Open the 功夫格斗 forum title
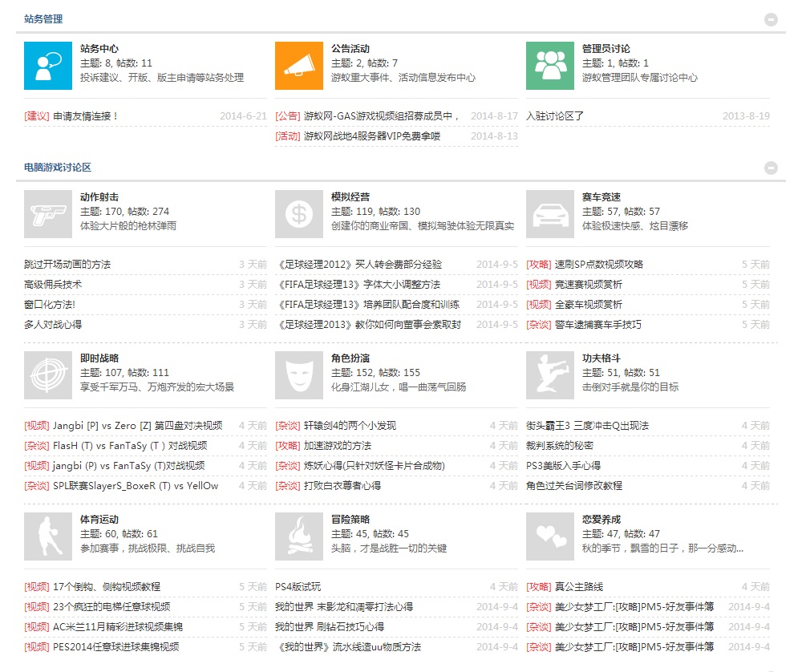Viewport: 802px width, 672px height. (x=601, y=358)
